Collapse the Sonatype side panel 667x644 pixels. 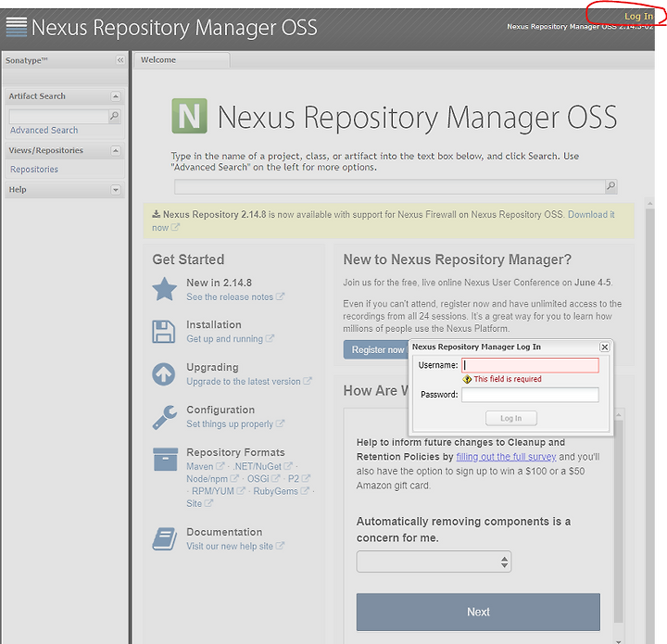120,60
